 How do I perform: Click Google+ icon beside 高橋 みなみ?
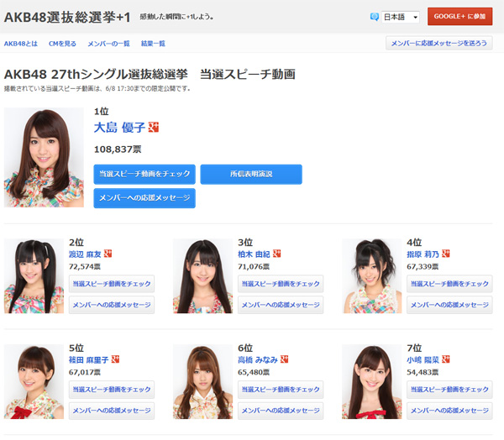[x=284, y=359]
